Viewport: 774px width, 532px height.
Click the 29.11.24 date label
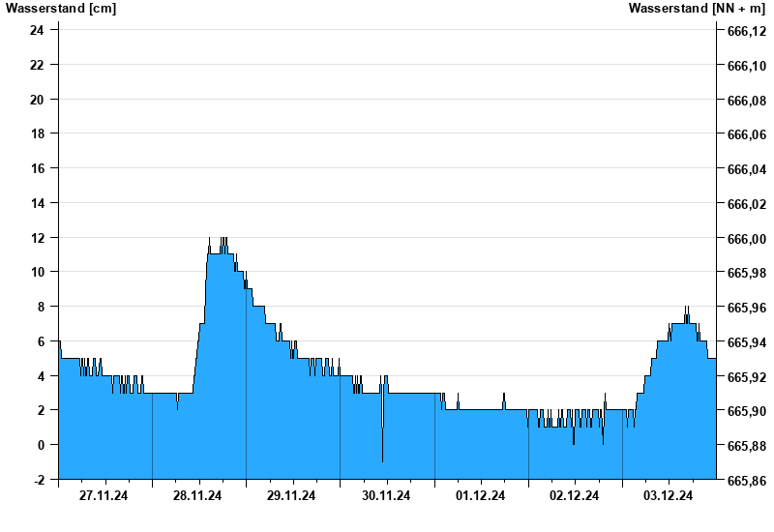[291, 495]
